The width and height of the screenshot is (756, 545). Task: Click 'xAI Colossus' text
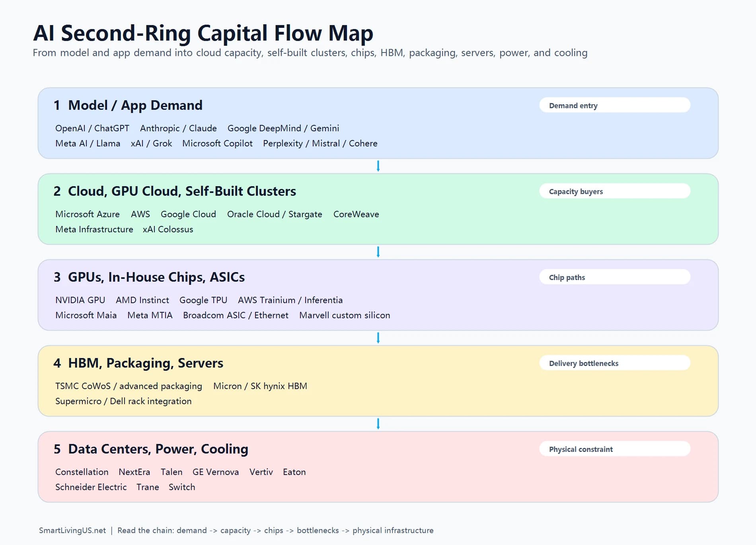click(168, 229)
